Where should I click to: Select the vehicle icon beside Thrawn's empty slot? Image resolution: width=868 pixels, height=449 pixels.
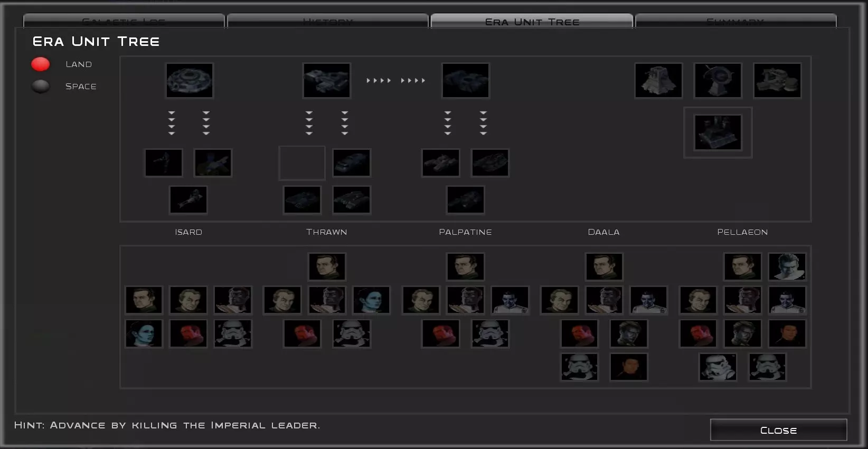[x=352, y=163]
